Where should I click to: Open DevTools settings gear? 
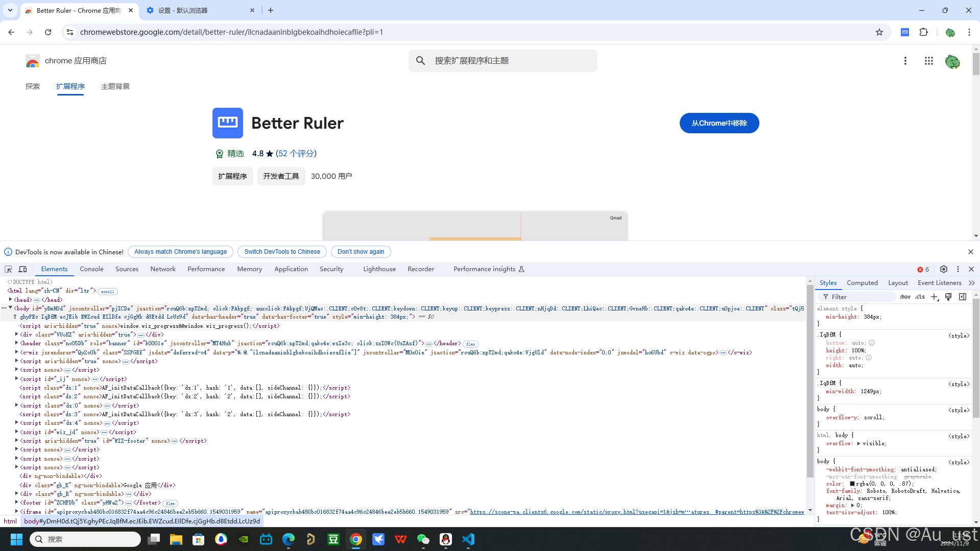944,269
